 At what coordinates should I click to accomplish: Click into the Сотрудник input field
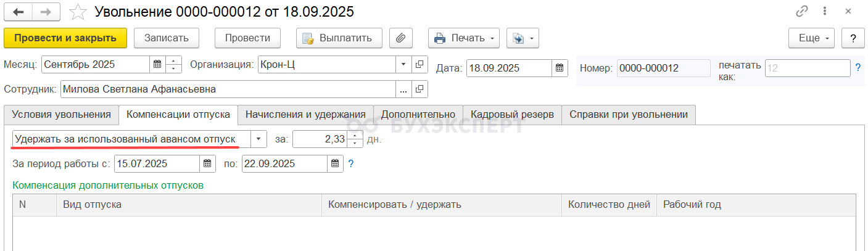(228, 89)
